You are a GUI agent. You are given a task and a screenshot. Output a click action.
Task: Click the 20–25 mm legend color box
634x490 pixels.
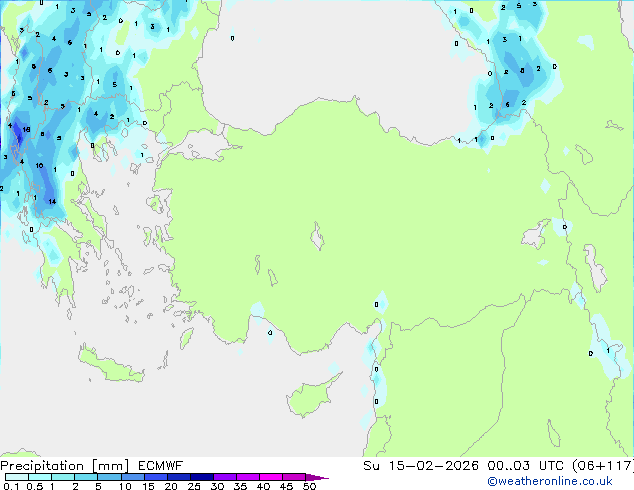(178, 477)
